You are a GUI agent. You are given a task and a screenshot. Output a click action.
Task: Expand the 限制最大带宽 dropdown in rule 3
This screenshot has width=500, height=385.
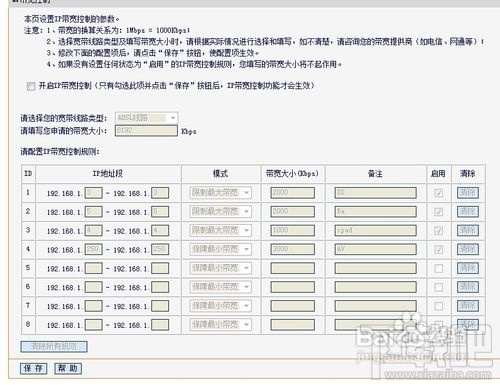click(x=220, y=230)
